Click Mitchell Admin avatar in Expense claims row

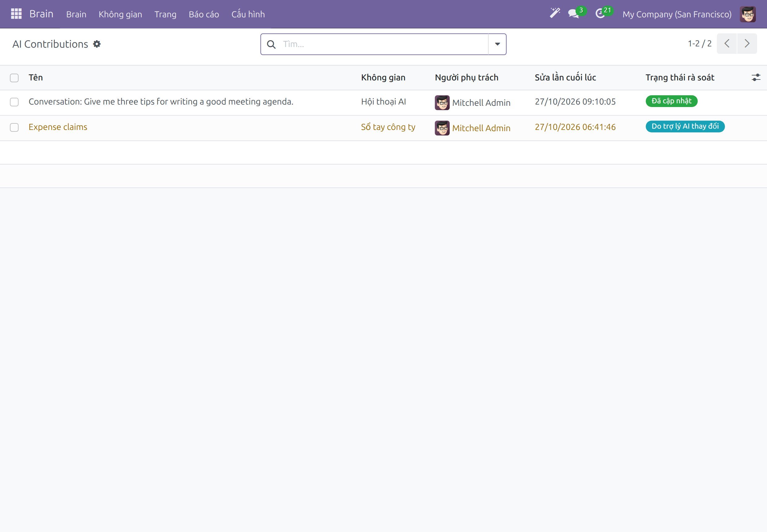442,128
